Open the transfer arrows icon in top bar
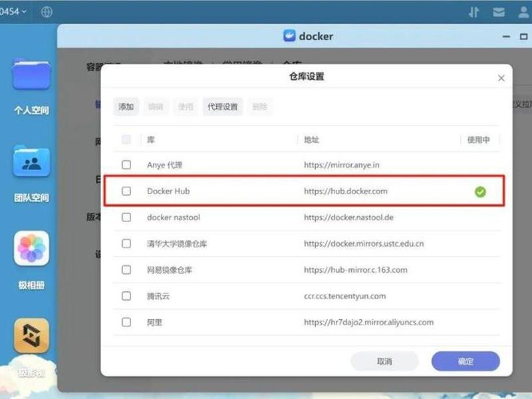 point(473,12)
